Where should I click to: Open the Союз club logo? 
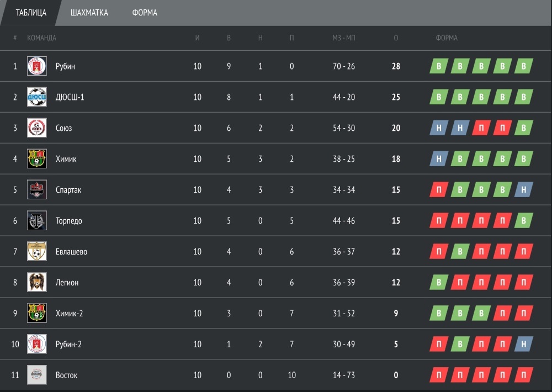37,128
